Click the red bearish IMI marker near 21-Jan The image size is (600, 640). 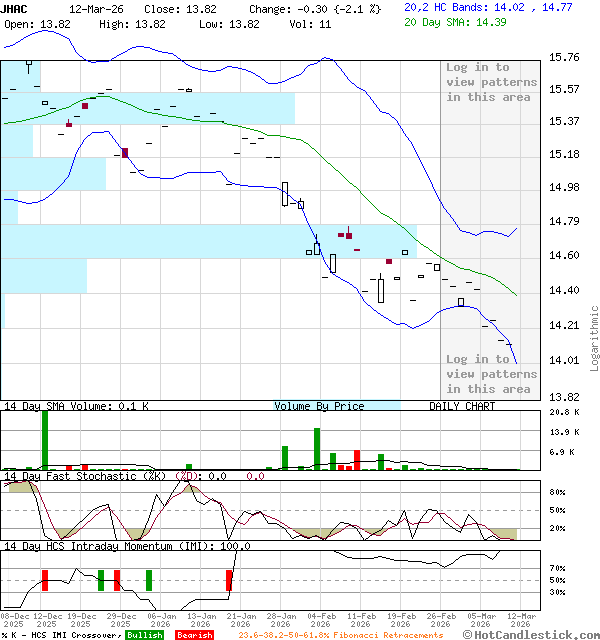pos(229,580)
